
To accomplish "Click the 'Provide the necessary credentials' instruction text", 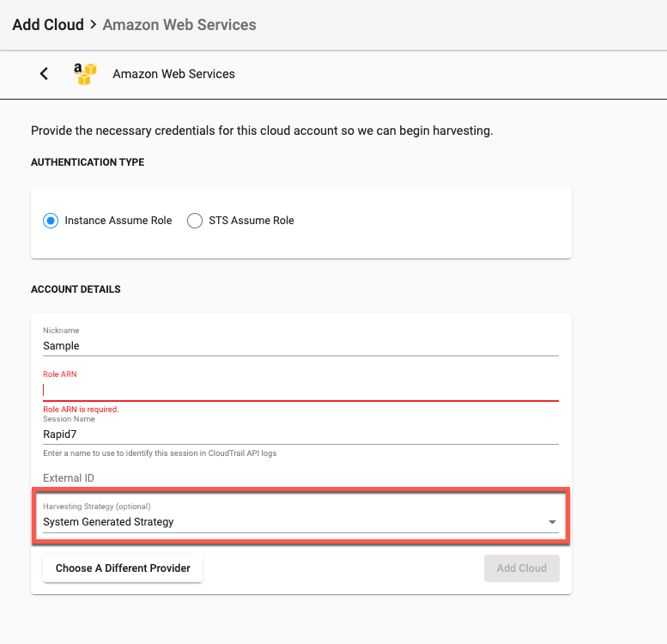I will point(262,131).
